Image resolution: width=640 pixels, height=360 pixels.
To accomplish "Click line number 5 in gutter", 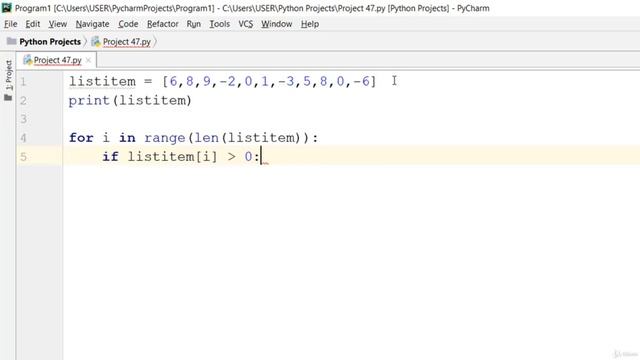I will click(23, 157).
